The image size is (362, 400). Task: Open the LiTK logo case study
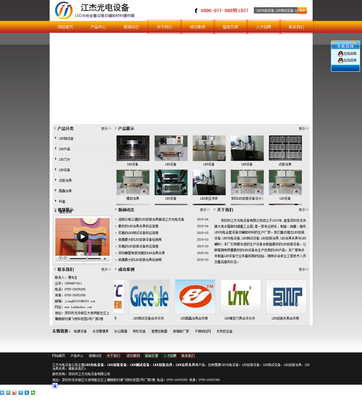(241, 297)
